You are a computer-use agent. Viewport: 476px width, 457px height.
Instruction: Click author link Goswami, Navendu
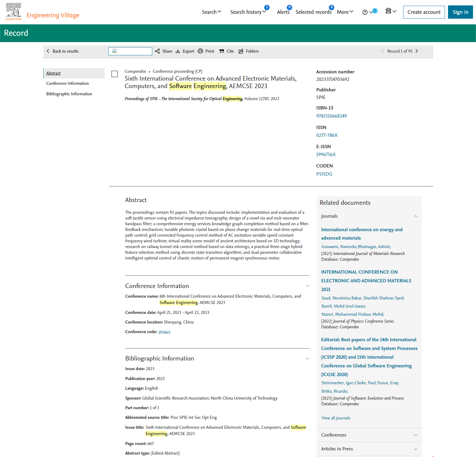[x=339, y=247]
